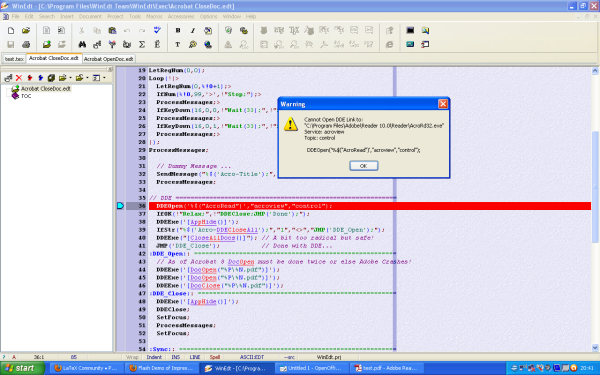Open the Project menu
This screenshot has height=375, width=600.
point(115,16)
